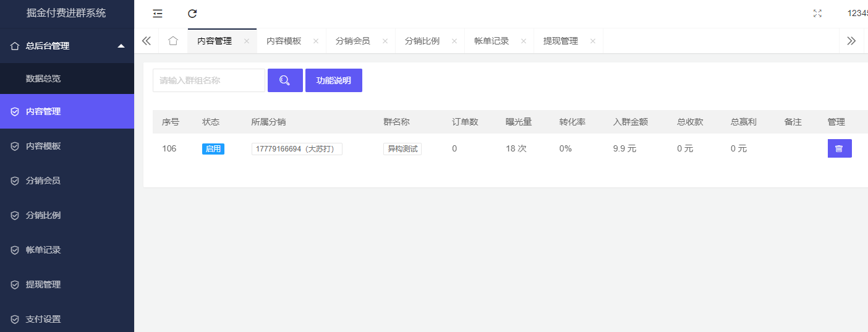
Task: Close the 分销会员 tab
Action: [x=385, y=41]
